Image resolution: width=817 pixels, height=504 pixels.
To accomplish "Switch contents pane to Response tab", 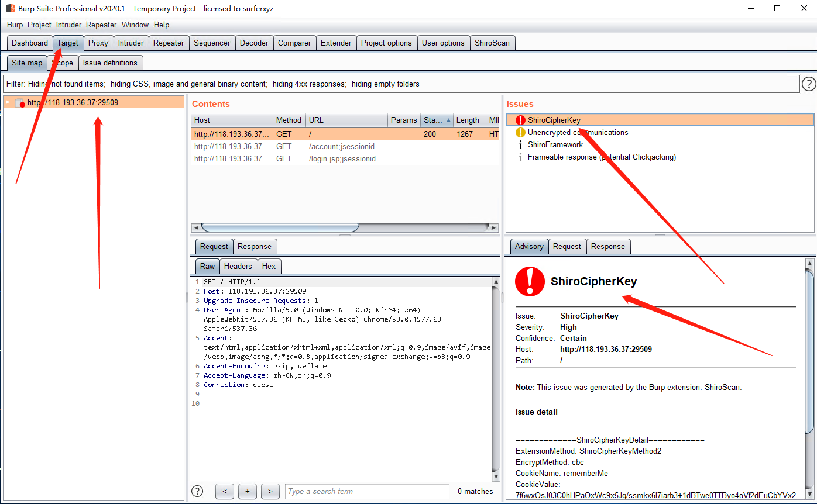I will click(255, 246).
